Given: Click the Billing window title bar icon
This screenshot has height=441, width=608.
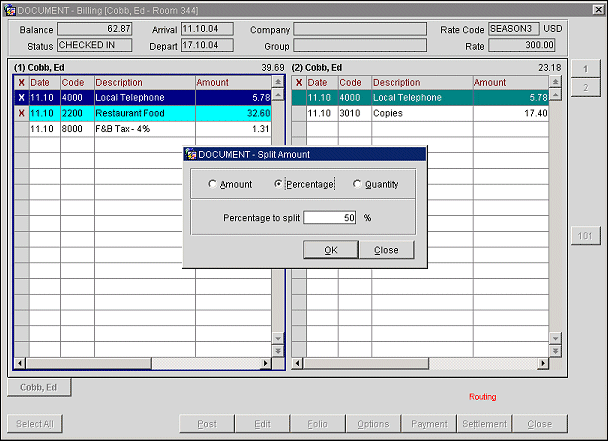Looking at the screenshot, I should coord(9,9).
